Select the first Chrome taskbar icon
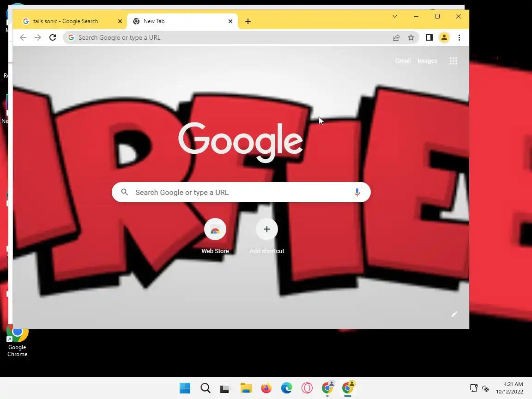The height and width of the screenshot is (399, 532). pyautogui.click(x=328, y=388)
